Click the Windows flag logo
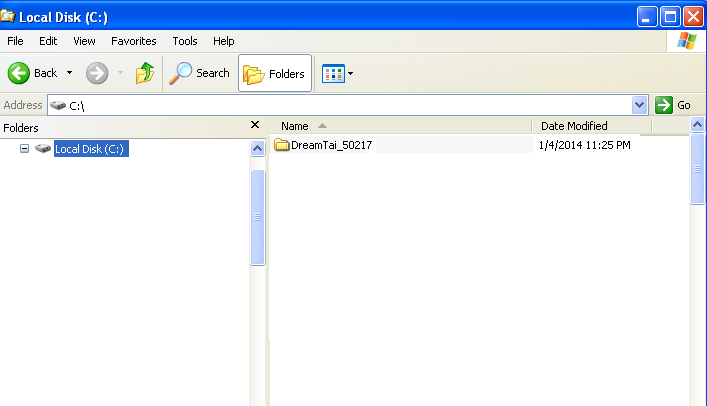Screen dimensions: 707x406 point(687,41)
